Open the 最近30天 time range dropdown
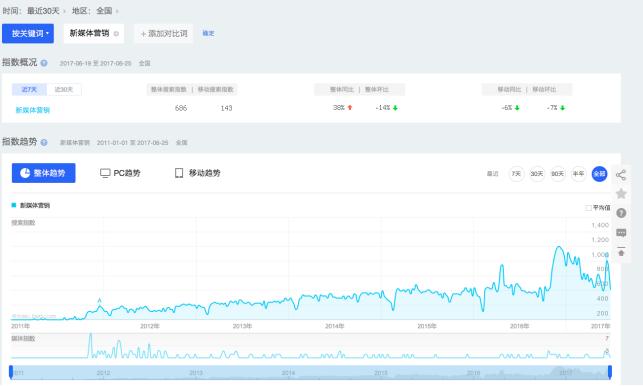 (x=46, y=11)
